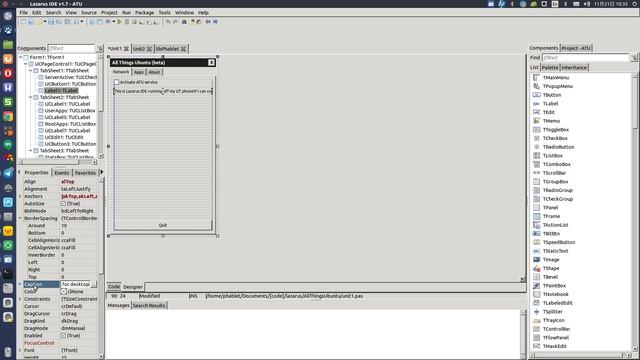Open the Package menu

pyautogui.click(x=144, y=13)
